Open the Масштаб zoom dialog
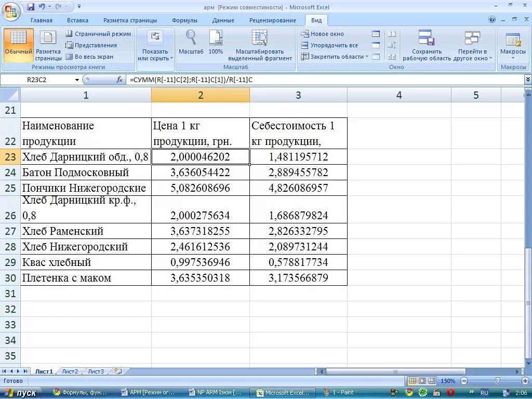The height and width of the screenshot is (399, 532). 191,42
